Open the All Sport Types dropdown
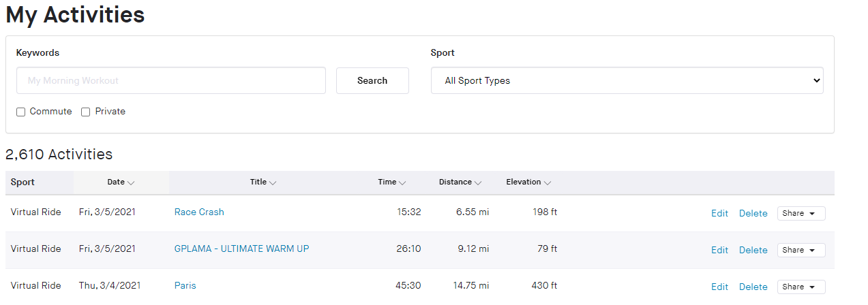 (x=627, y=80)
